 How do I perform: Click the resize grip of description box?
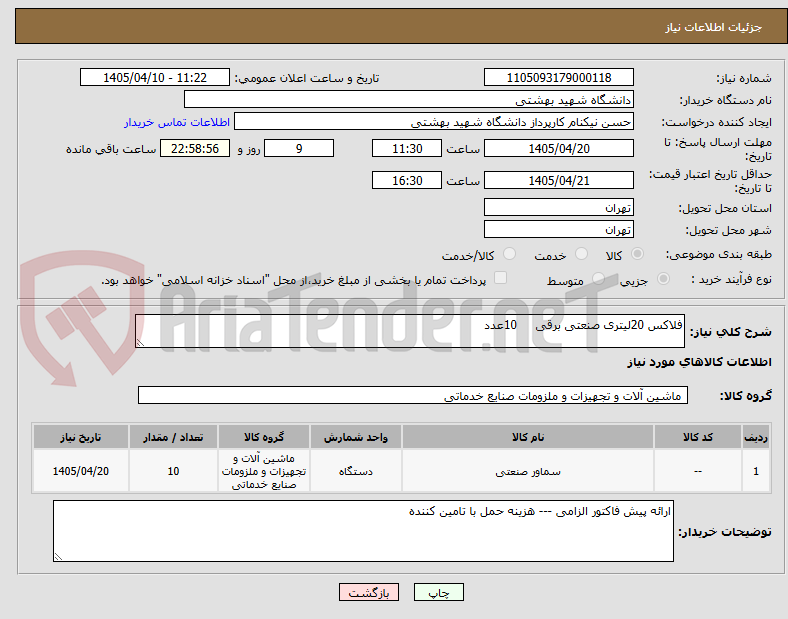click(x=140, y=343)
